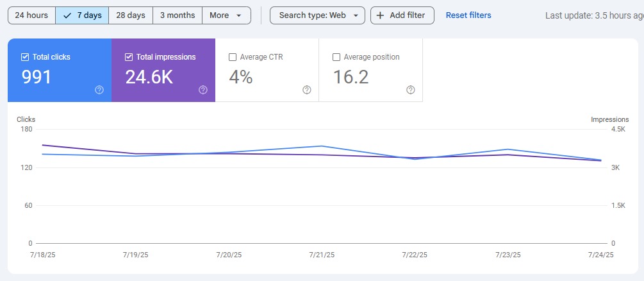Click checkmark icon on 7 days option
Viewport: 644px width, 281px height.
pyautogui.click(x=67, y=15)
